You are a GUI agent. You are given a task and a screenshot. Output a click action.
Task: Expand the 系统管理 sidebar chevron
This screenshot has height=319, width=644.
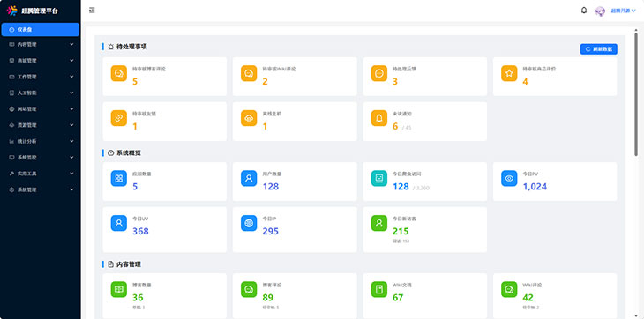pos(71,189)
